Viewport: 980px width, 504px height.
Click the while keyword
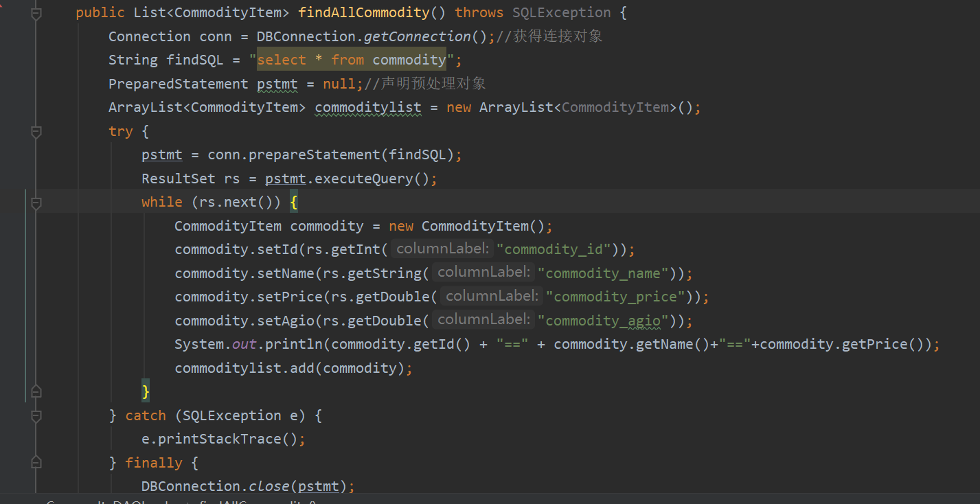click(162, 202)
